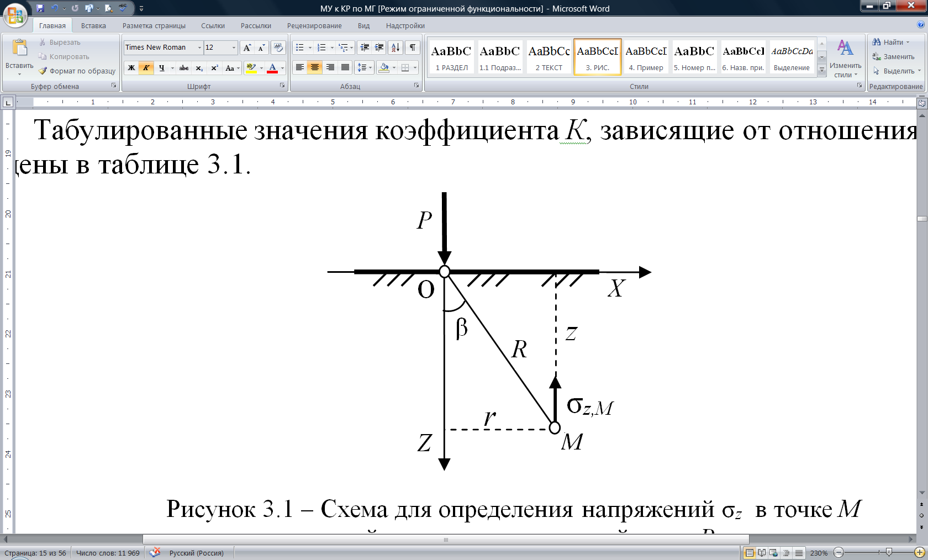Open font color dropdown arrow
Image resolution: width=928 pixels, height=560 pixels.
(x=282, y=68)
